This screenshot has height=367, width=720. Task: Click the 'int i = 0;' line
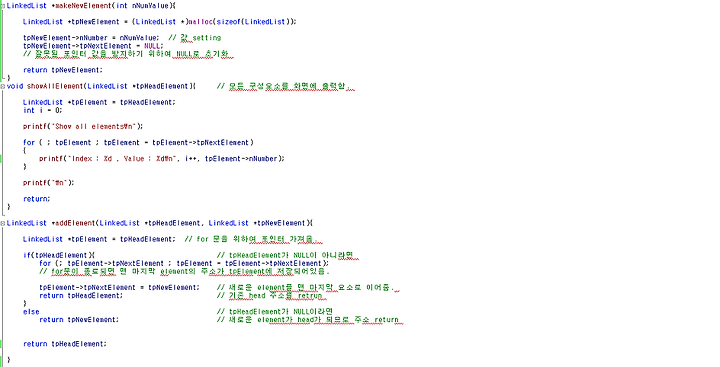click(43, 110)
